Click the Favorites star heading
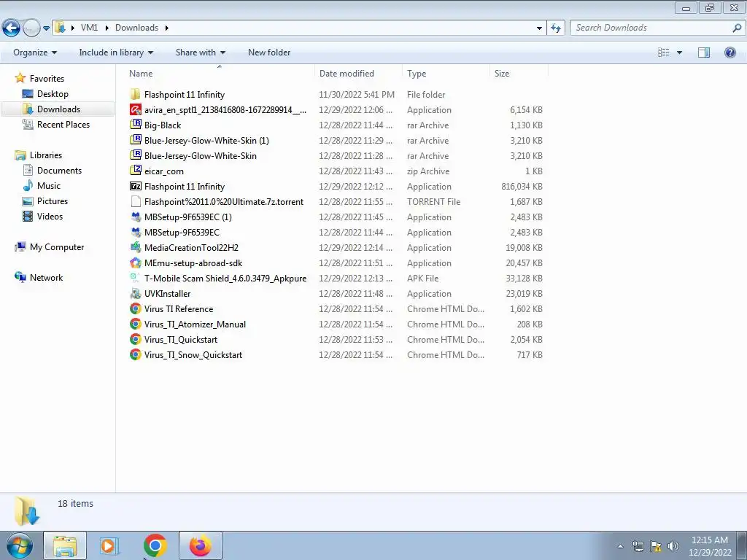This screenshot has height=560, width=747. tap(39, 78)
